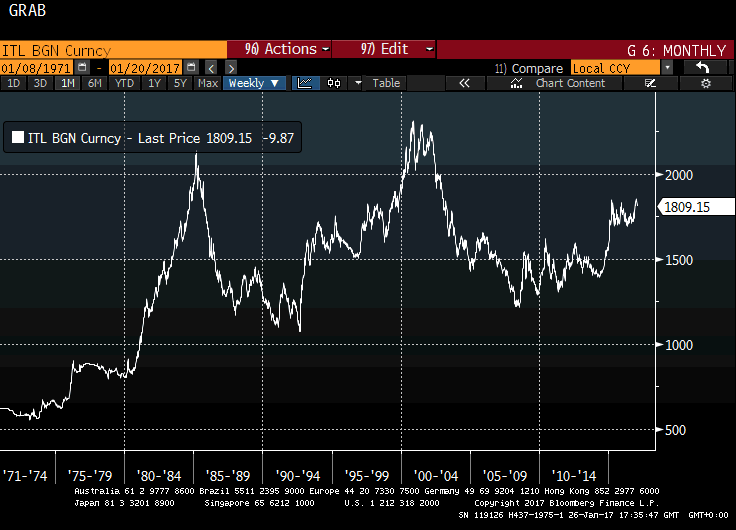The image size is (736, 530).
Task: Click the ITL BGN Curncy security field
Action: [113, 50]
